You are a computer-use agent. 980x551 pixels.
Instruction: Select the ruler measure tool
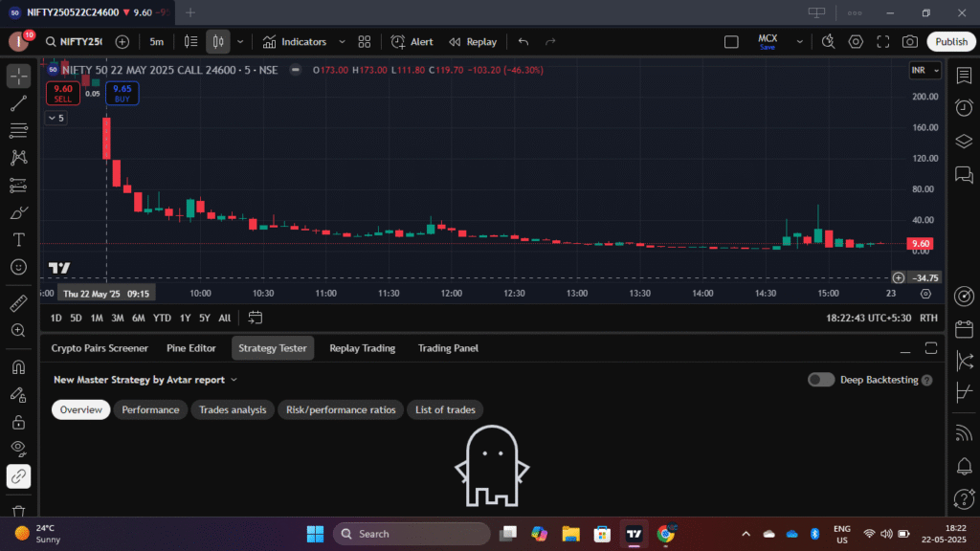(x=19, y=303)
